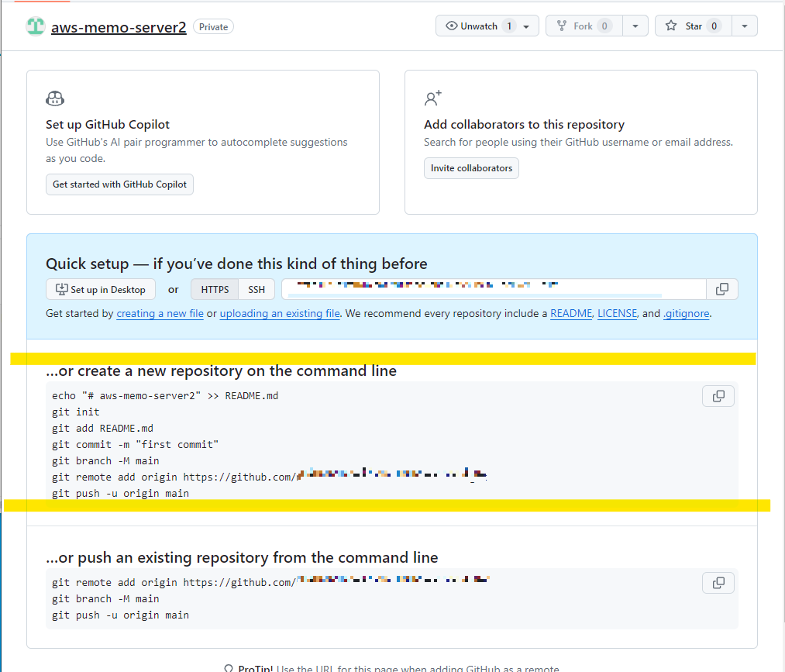The image size is (785, 672).
Task: Click the GitHub Copilot icon
Action: click(x=55, y=98)
